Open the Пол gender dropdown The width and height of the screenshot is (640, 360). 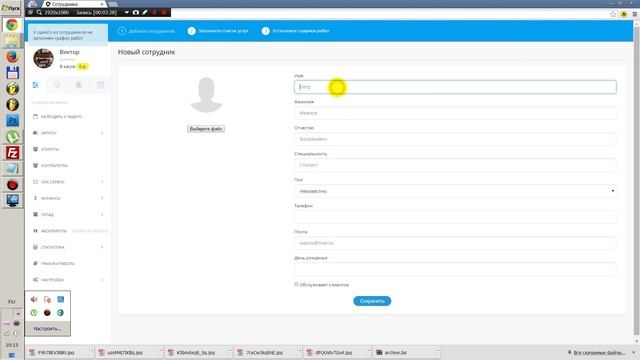[x=455, y=191]
